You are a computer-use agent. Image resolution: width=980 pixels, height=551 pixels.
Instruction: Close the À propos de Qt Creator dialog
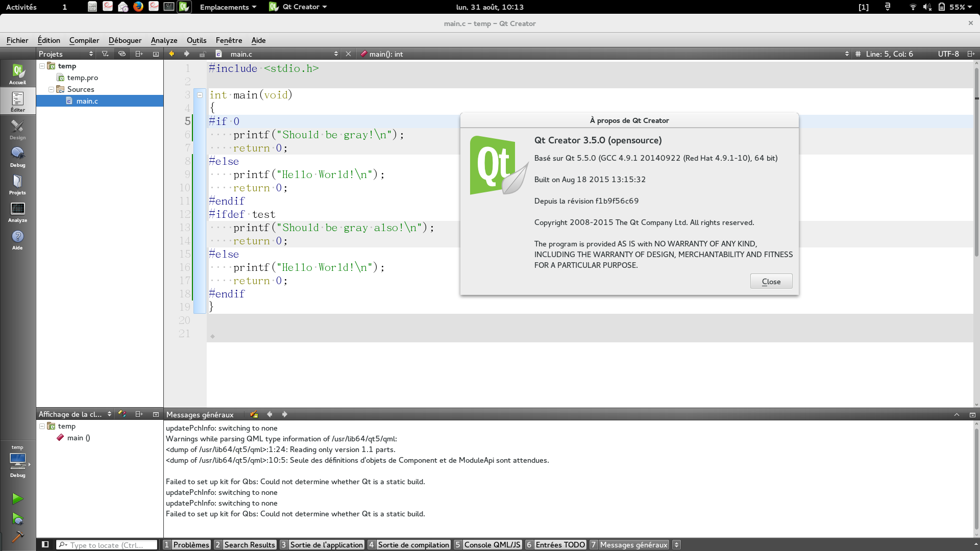coord(771,281)
